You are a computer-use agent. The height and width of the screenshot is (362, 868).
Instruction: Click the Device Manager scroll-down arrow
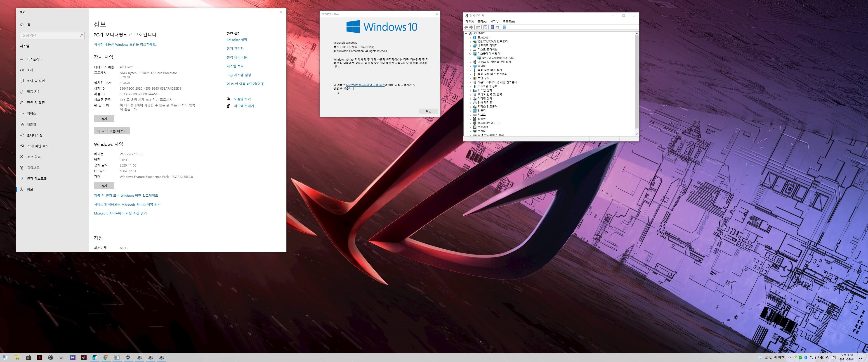(x=637, y=134)
